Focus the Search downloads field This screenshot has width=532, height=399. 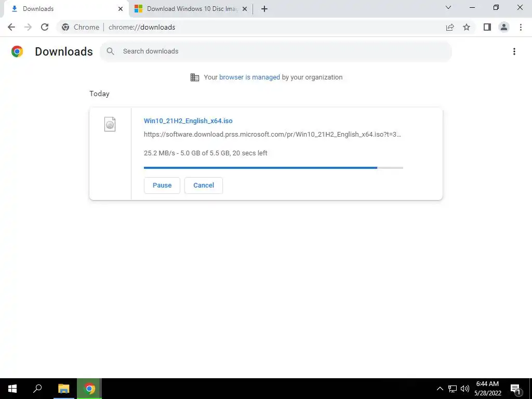[275, 51]
